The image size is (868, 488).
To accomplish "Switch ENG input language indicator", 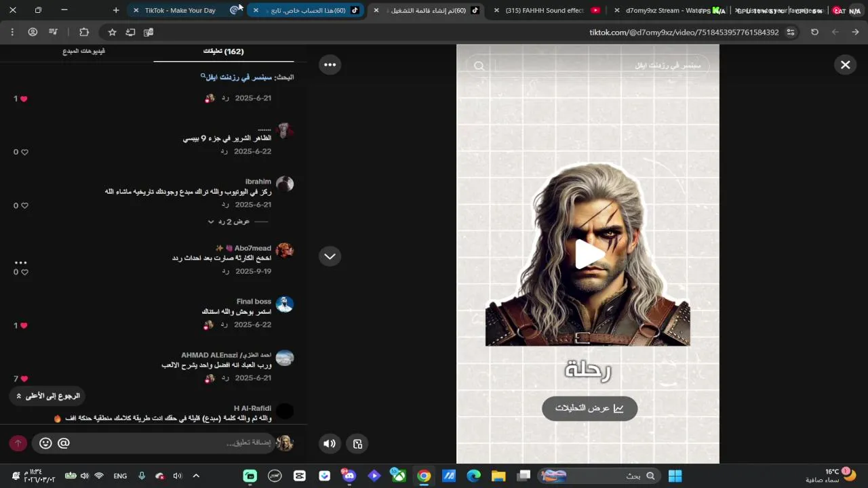I will click(x=120, y=476).
